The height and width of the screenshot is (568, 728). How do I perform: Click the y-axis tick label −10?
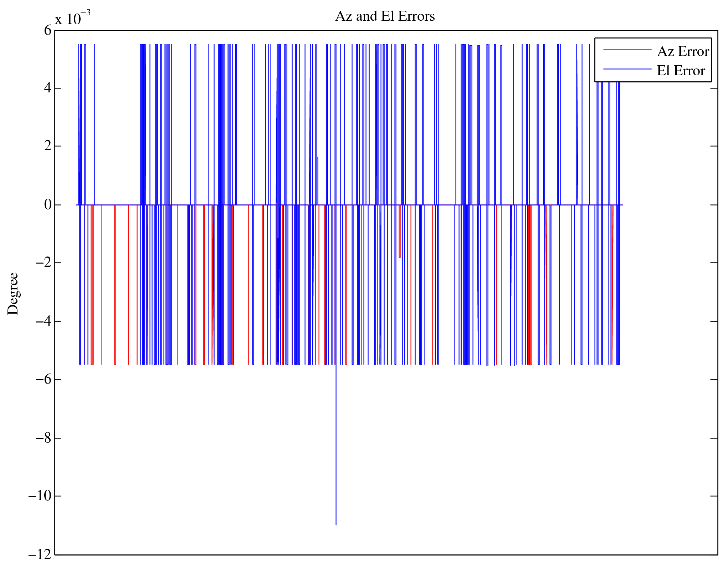(40, 496)
